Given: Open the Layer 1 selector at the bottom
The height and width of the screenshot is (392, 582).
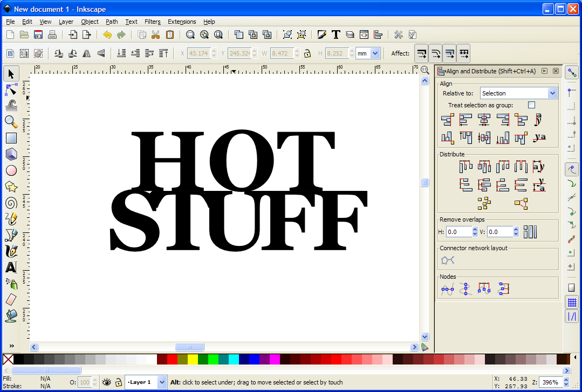Looking at the screenshot, I should (x=146, y=382).
